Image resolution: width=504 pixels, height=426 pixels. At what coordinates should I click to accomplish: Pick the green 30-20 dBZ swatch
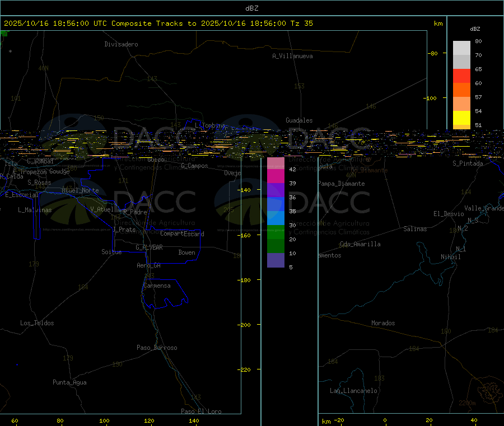[276, 232]
